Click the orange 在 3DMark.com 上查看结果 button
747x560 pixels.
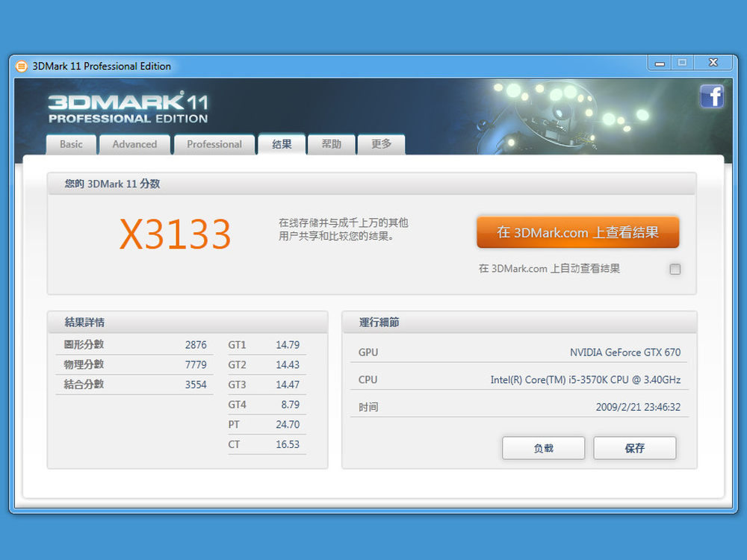577,232
